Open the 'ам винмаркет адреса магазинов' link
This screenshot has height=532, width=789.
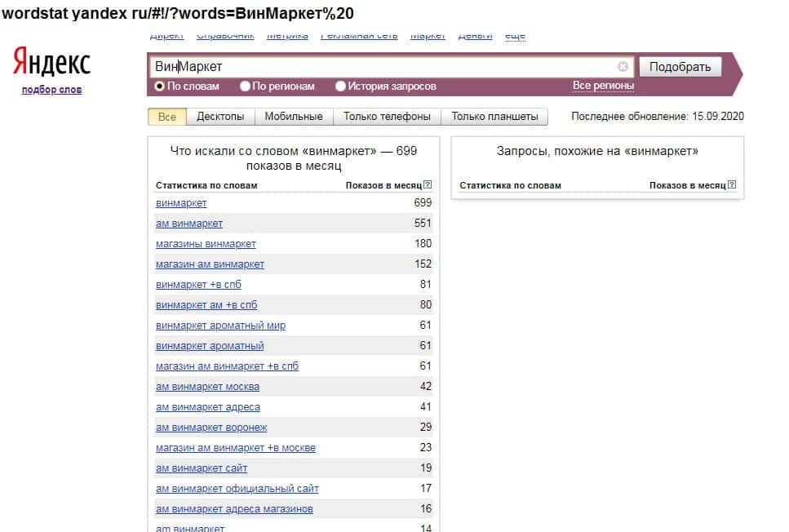(x=234, y=509)
